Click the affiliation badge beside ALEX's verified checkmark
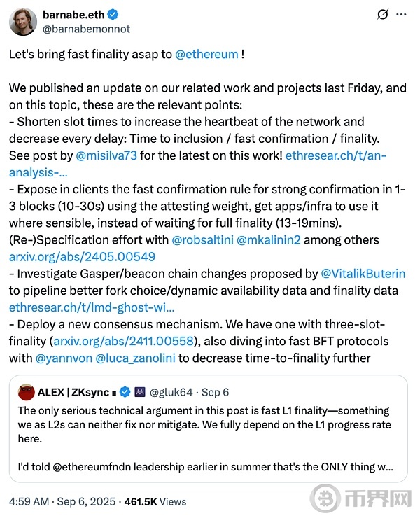The width and height of the screenshot is (420, 523). pyautogui.click(x=141, y=392)
